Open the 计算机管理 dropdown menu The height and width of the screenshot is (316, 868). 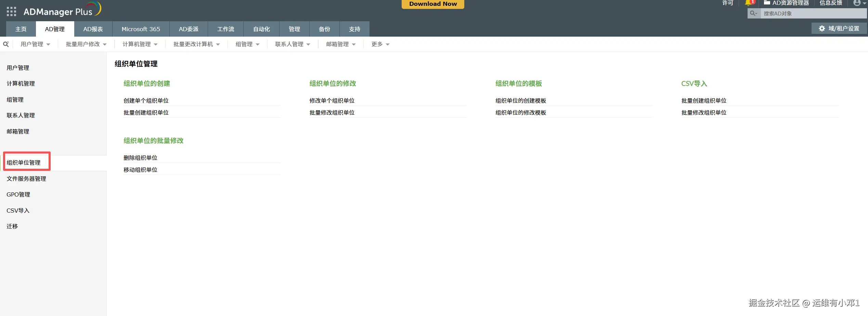[x=140, y=44]
